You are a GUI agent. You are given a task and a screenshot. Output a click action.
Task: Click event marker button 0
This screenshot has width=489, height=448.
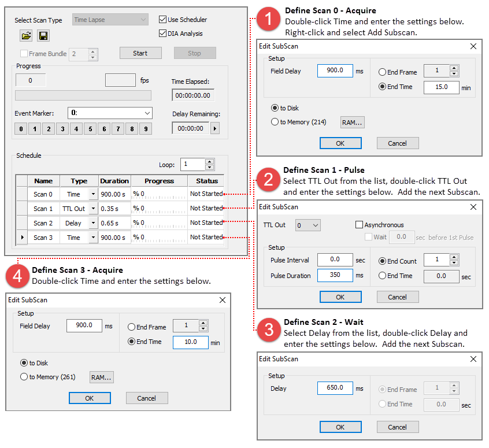21,129
